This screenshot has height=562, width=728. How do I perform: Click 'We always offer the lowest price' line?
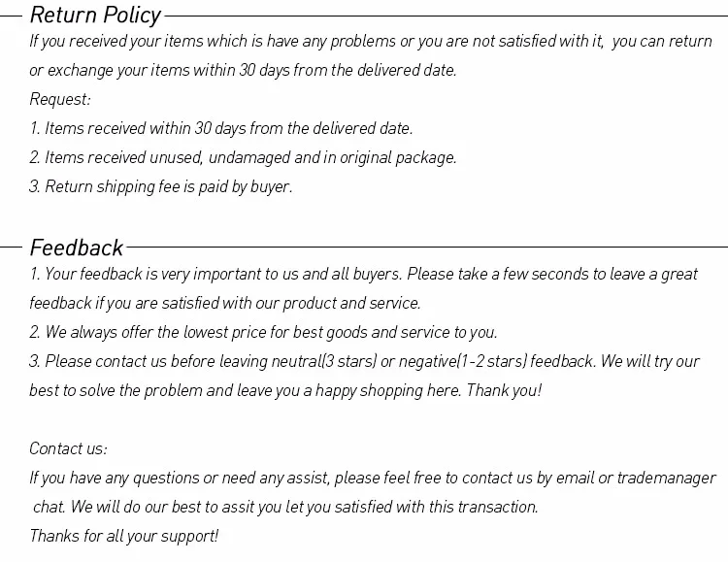tap(263, 332)
